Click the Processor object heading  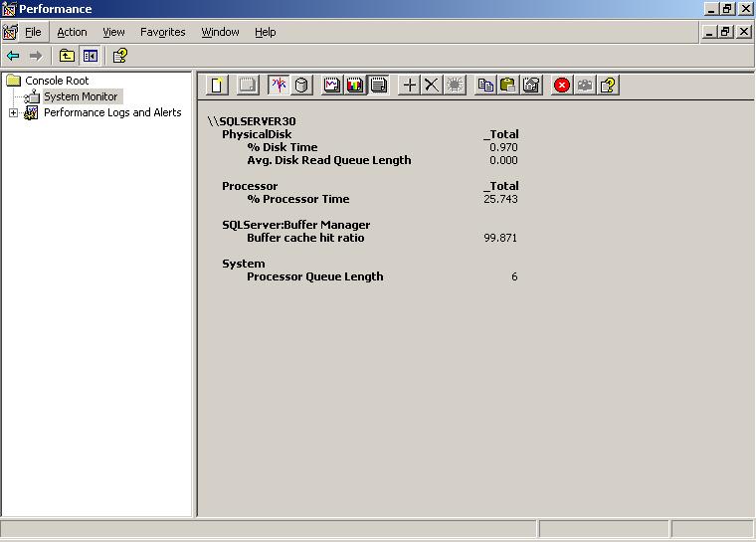(x=250, y=186)
